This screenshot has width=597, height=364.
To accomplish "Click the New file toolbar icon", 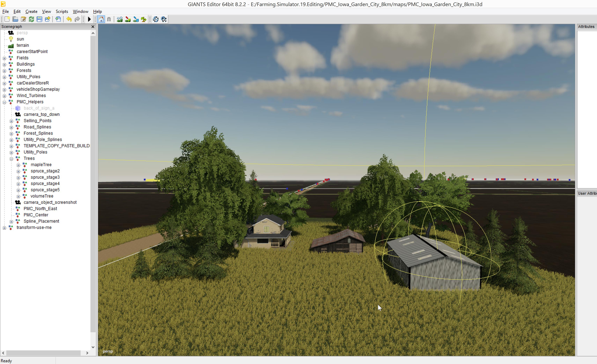I will [7, 19].
